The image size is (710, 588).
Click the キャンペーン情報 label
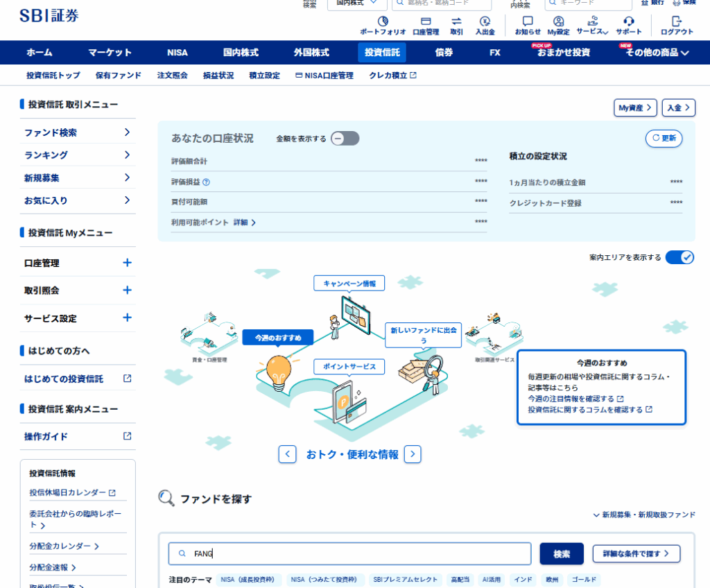coord(349,283)
